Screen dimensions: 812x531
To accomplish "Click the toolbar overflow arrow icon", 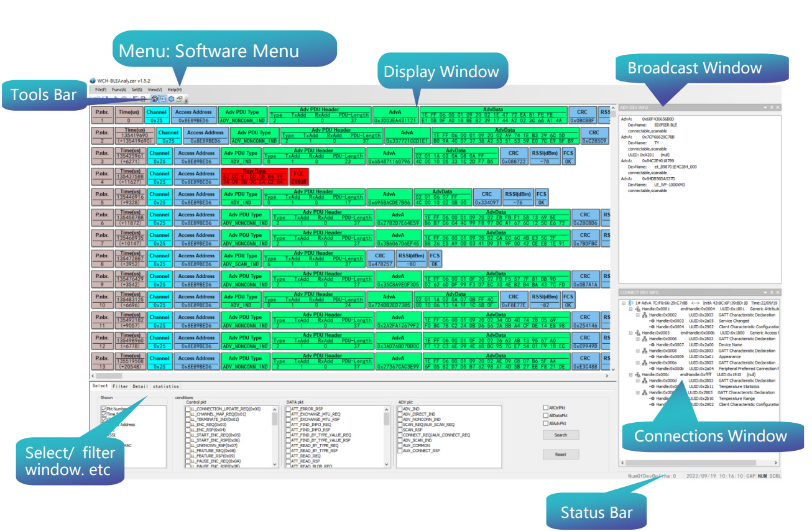I will (x=186, y=100).
